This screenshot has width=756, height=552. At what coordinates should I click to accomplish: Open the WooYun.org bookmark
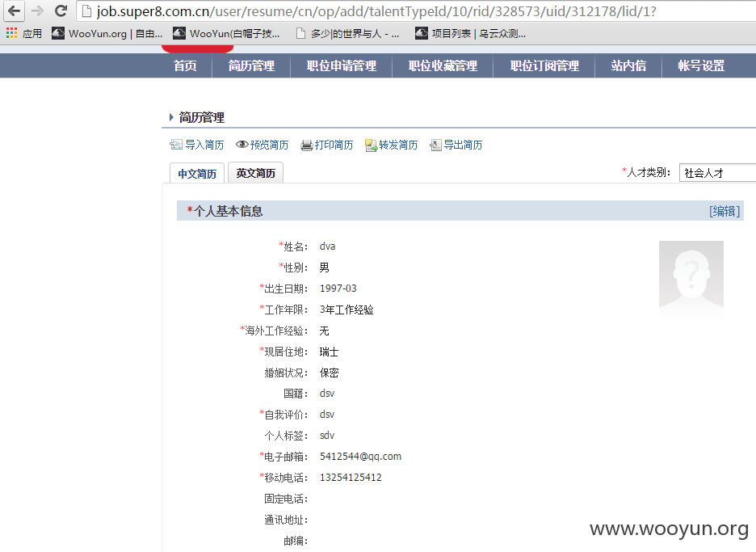(x=107, y=33)
